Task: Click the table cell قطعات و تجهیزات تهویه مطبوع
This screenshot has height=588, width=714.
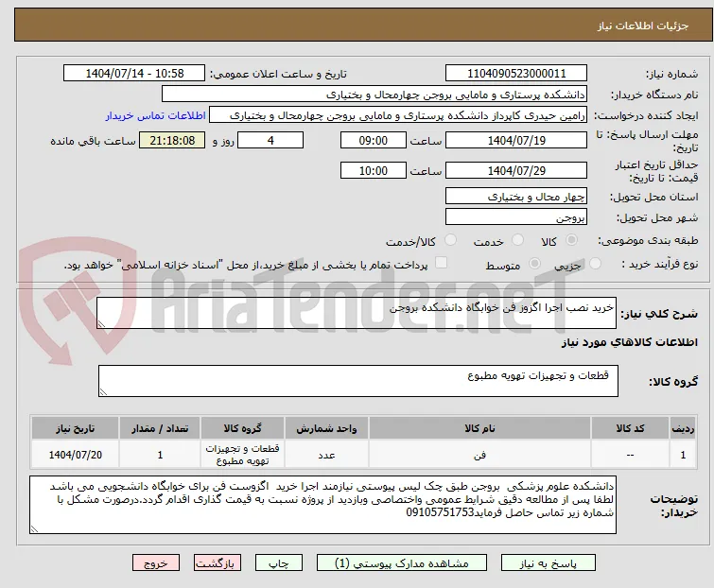Action: [x=243, y=454]
